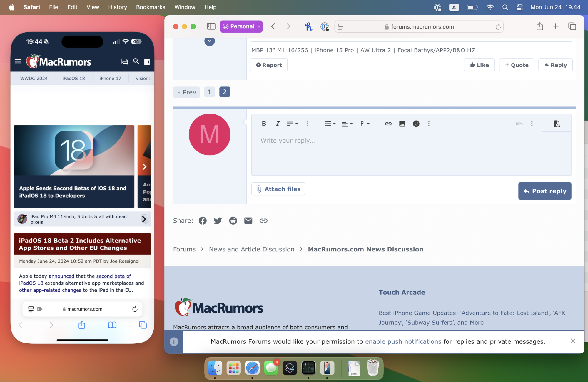Click the editor preview icon
This screenshot has height=382, width=588.
coord(557,124)
